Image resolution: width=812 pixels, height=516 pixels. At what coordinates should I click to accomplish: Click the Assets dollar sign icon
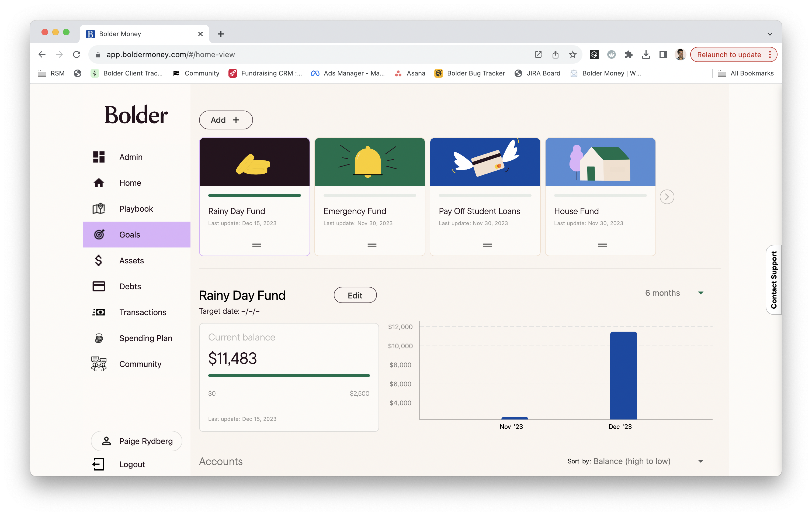pos(98,260)
